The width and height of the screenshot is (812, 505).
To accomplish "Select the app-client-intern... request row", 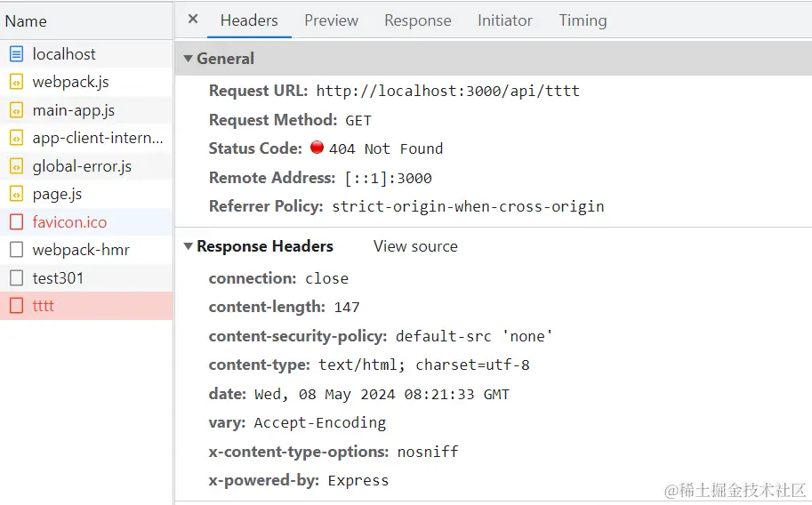I will tap(98, 138).
